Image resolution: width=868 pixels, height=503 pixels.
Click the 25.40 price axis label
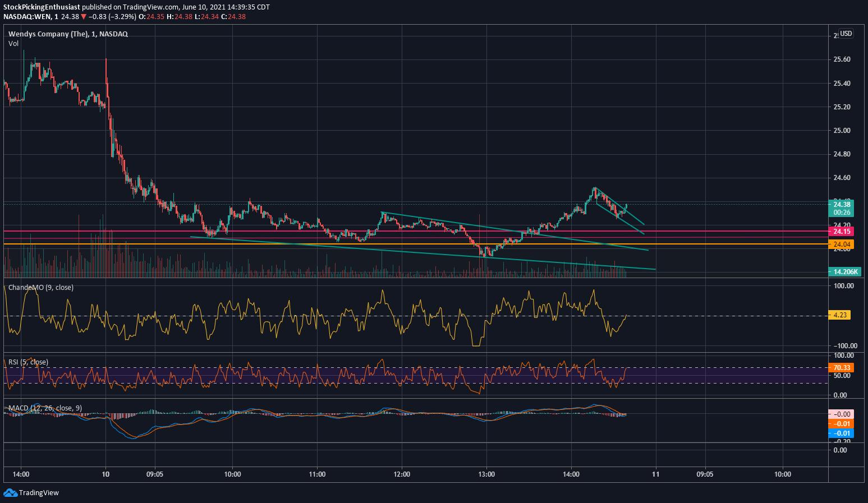click(x=842, y=84)
